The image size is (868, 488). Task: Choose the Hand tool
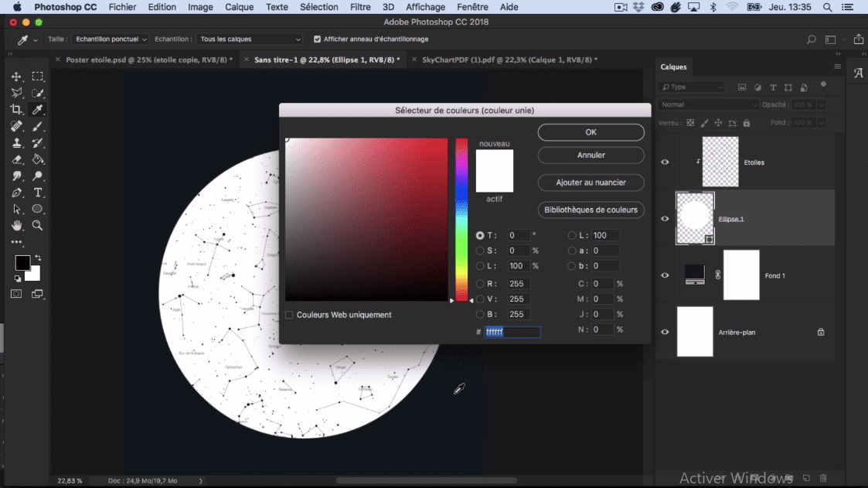(x=16, y=226)
